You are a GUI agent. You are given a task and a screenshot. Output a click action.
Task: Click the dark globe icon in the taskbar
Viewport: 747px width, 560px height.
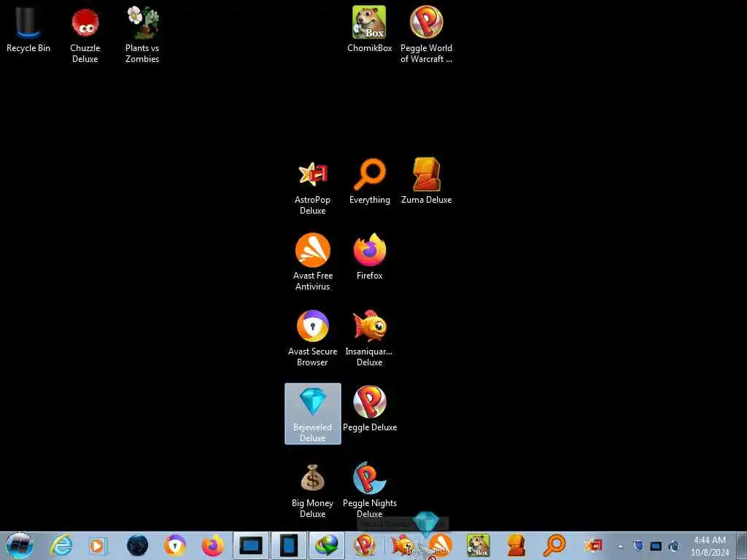point(137,545)
